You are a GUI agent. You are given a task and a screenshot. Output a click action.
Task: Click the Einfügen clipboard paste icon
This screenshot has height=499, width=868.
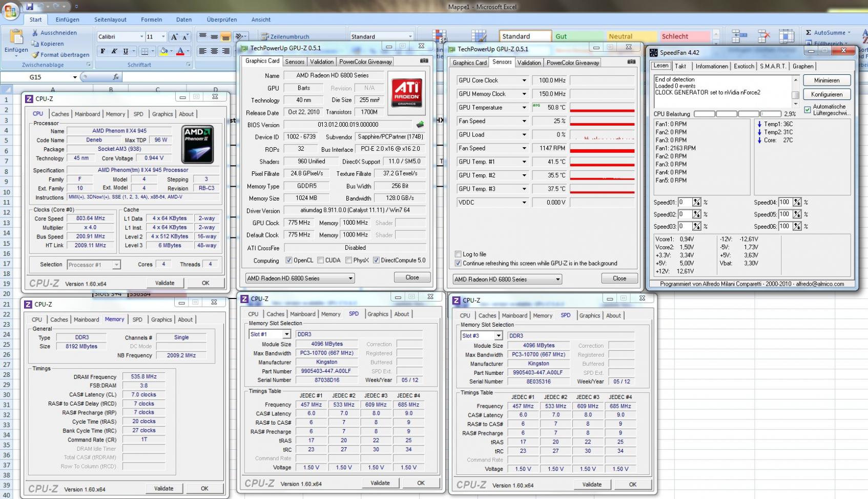(16, 37)
